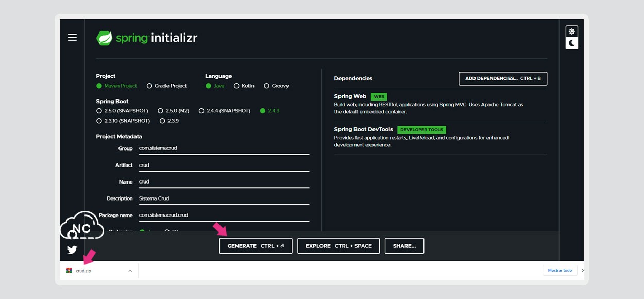This screenshot has width=644, height=299.
Task: Select Spring Boot 2.3.10 (SNAPSHOT)
Action: tap(123, 121)
